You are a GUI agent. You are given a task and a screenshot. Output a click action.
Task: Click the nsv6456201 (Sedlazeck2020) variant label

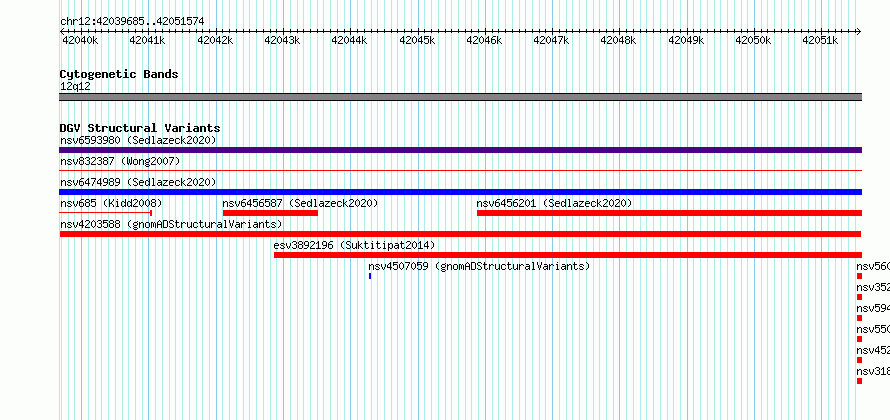click(555, 203)
